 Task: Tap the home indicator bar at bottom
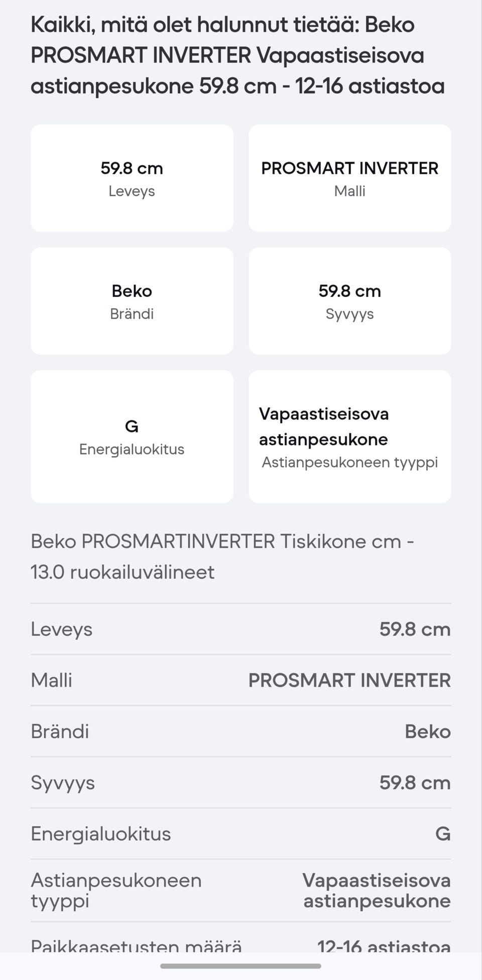coord(240,966)
